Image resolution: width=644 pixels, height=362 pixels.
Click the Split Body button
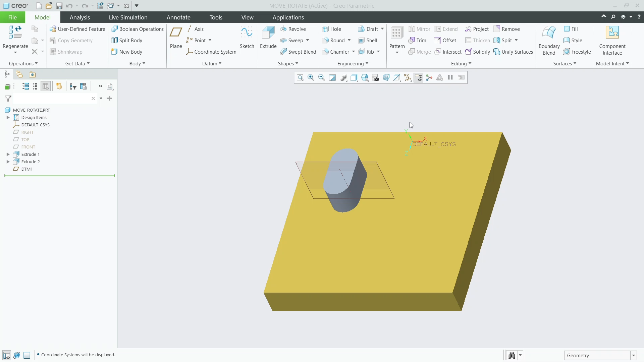click(127, 41)
